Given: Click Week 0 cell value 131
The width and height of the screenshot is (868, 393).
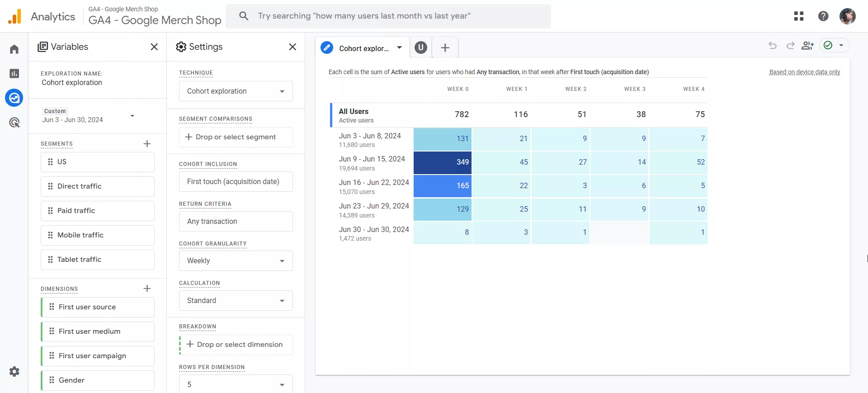Looking at the screenshot, I should 443,139.
